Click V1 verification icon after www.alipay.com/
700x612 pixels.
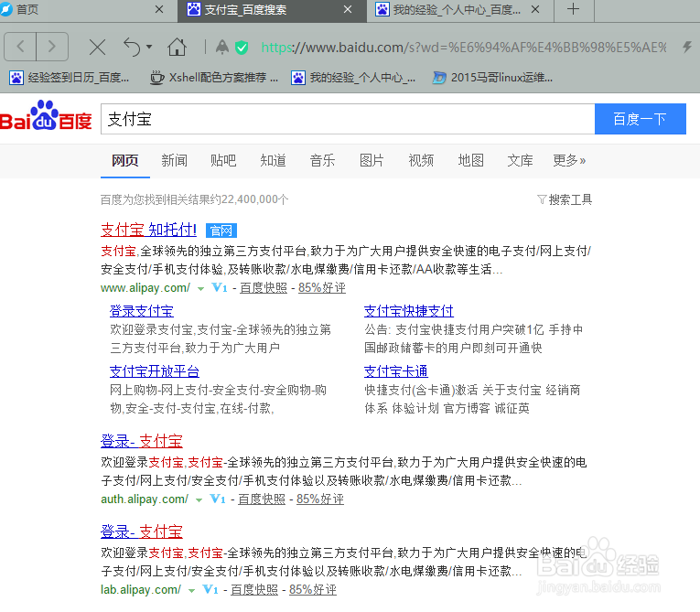(220, 288)
